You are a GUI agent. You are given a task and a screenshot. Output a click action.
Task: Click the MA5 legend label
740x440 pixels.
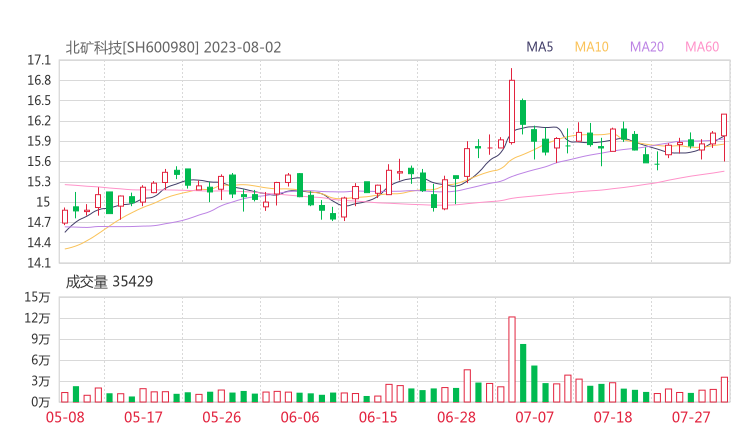pos(539,47)
